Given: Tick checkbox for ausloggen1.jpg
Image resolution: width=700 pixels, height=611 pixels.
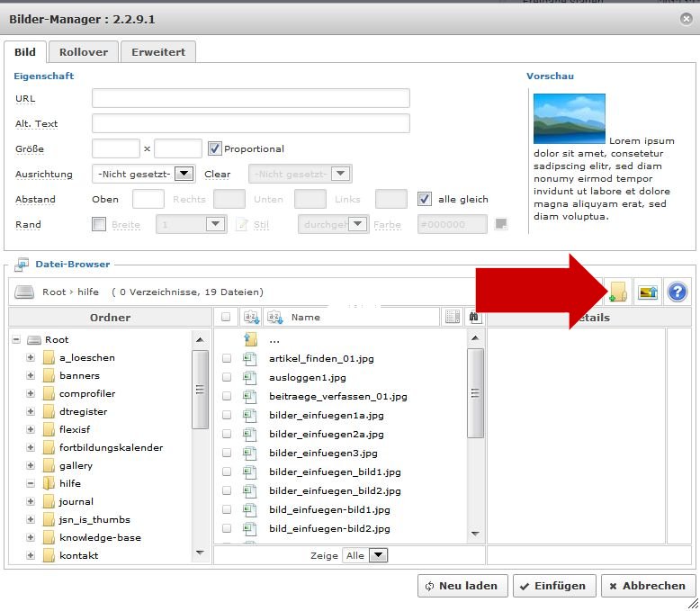Looking at the screenshot, I should [x=227, y=378].
